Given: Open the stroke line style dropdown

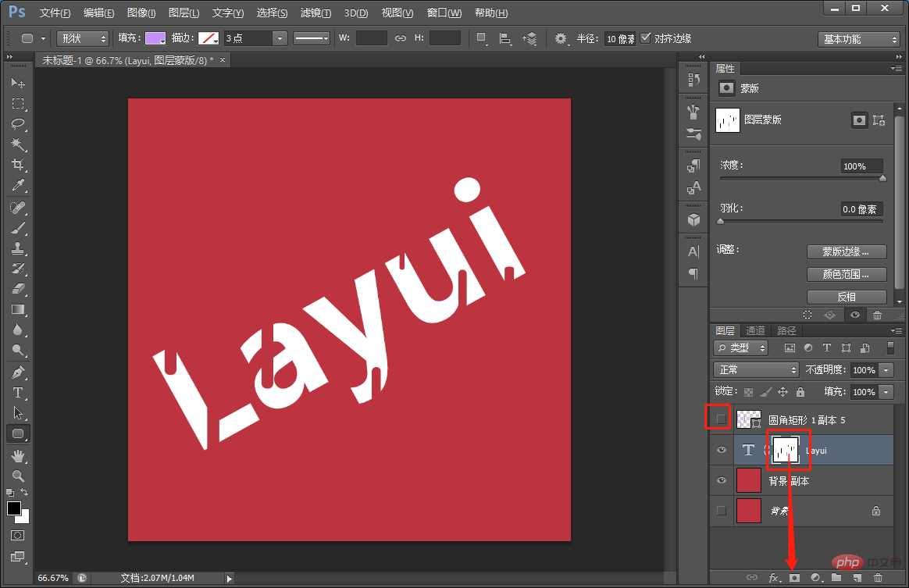Looking at the screenshot, I should (312, 38).
